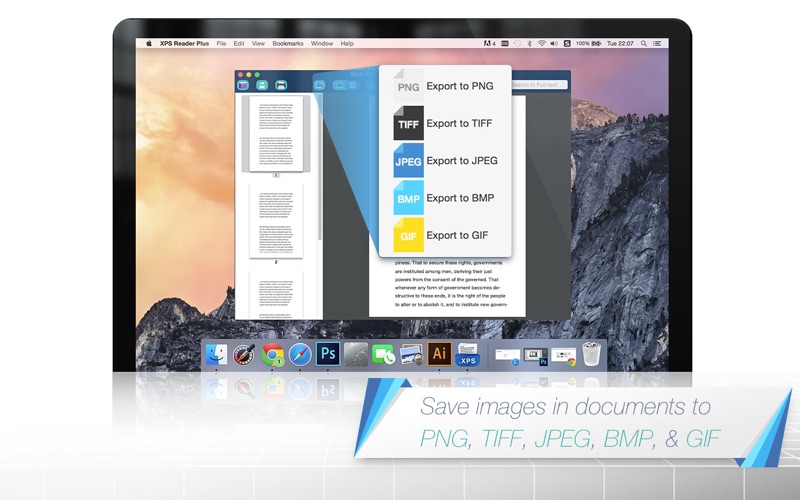Screen dimensions: 800x500
Task: Open Finder from the Dock
Action: 216,354
